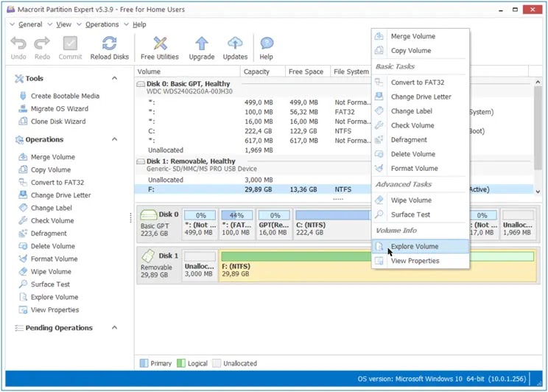Select Surface Test in context menu
This screenshot has height=392, width=548.
click(x=421, y=214)
